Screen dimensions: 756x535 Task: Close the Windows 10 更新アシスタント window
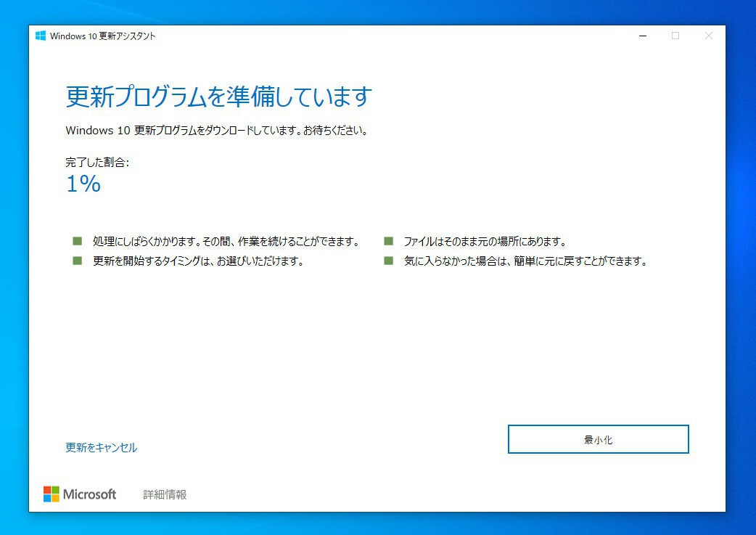[708, 36]
